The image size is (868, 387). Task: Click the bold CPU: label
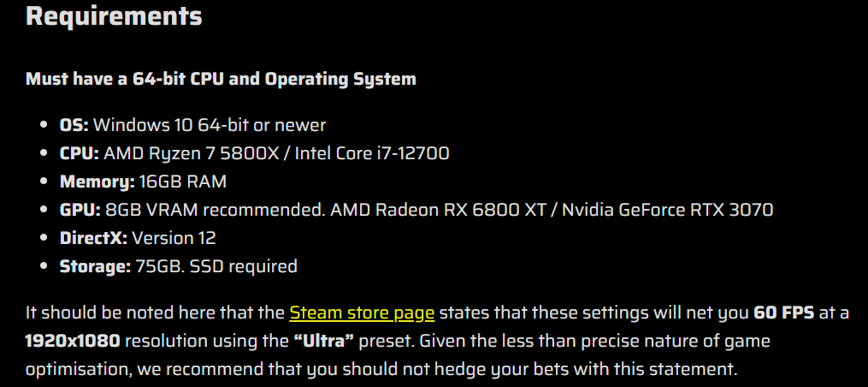[80, 153]
